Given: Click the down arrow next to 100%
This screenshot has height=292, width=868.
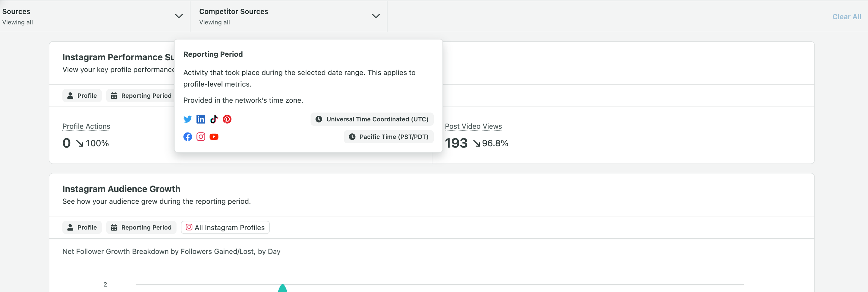Looking at the screenshot, I should [x=80, y=144].
